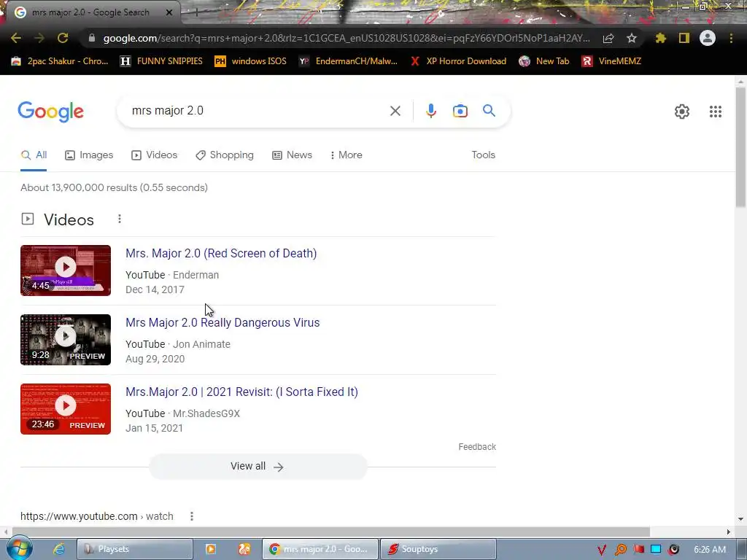This screenshot has width=747, height=560.
Task: Open the Videos section three-dot options
Action: pyautogui.click(x=120, y=219)
